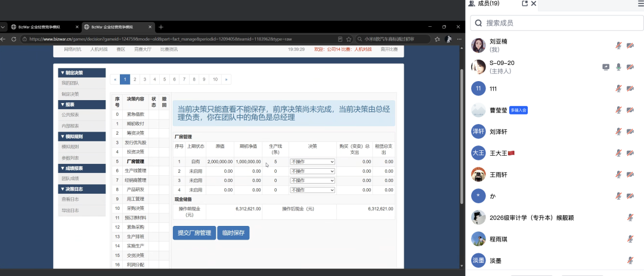Open 赛区 in top navigation
Screen dimensions: 644x276
[x=120, y=49]
